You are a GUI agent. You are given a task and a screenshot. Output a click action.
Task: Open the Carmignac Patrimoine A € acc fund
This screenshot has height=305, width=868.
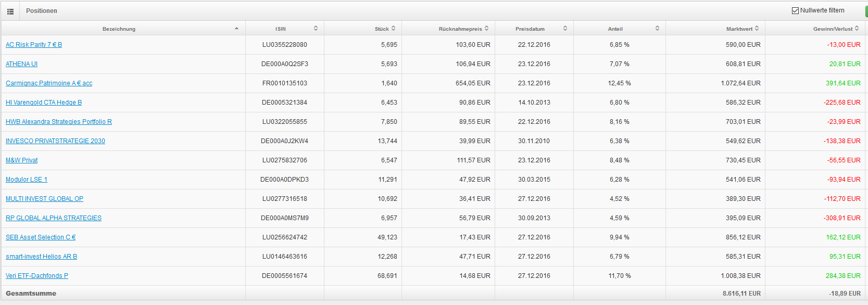(x=49, y=83)
